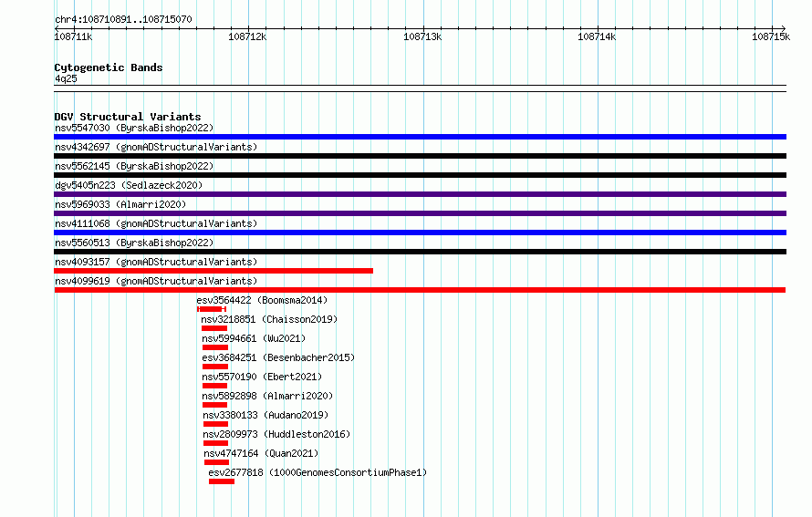
Task: Select the blue bar for nsv5547030
Action: pyautogui.click(x=420, y=137)
